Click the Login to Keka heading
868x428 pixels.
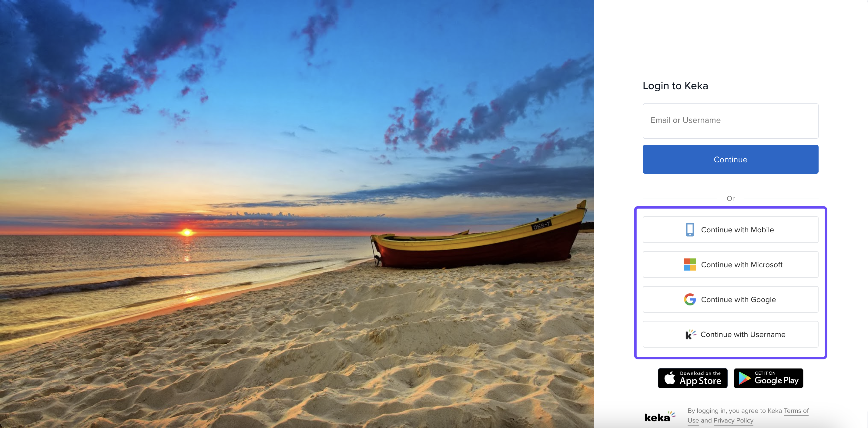click(675, 86)
